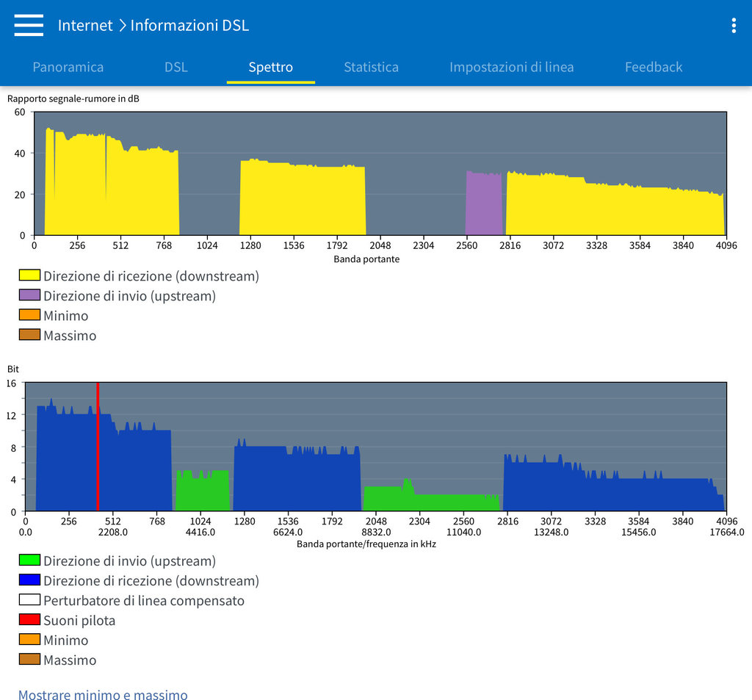Switch to the Panoramica tab
Image resolution: width=752 pixels, height=700 pixels.
coord(68,67)
